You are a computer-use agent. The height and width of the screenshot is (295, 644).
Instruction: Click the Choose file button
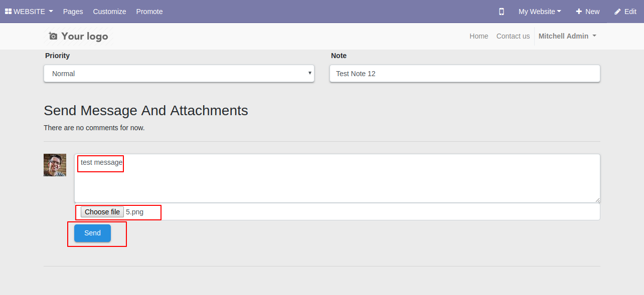point(102,212)
